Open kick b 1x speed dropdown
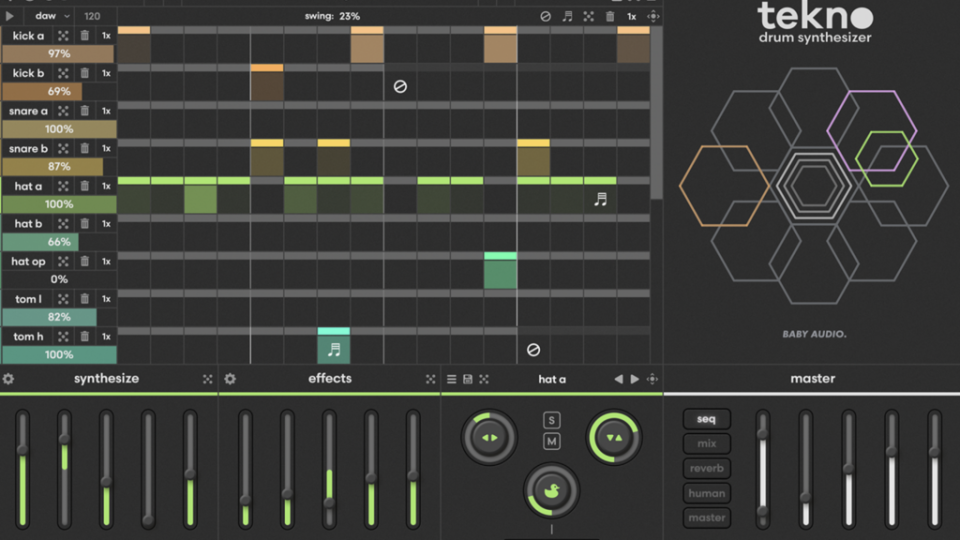This screenshot has height=540, width=960. [x=107, y=73]
